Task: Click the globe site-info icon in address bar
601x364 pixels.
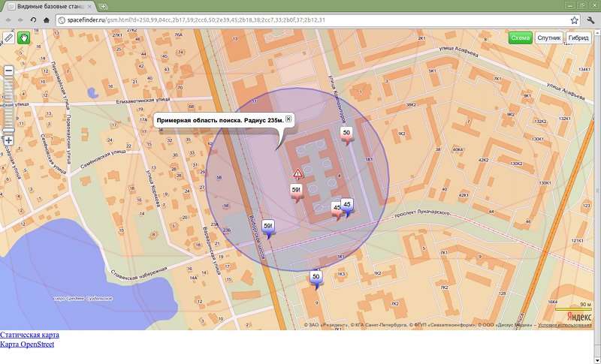Action: point(62,20)
